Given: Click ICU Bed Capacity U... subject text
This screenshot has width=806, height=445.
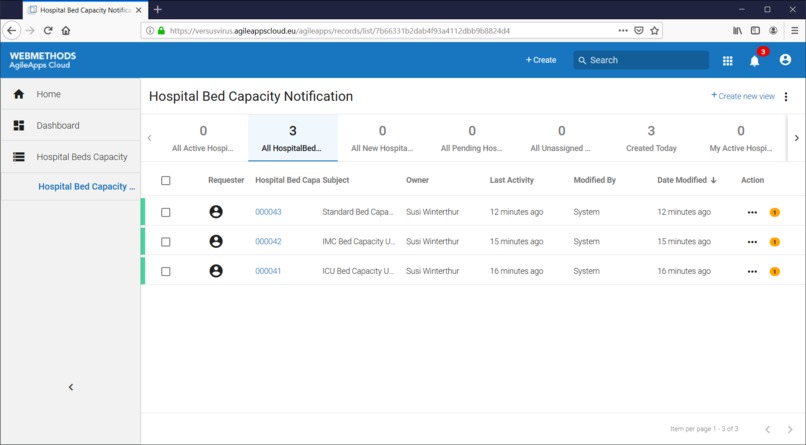Looking at the screenshot, I should [x=358, y=271].
